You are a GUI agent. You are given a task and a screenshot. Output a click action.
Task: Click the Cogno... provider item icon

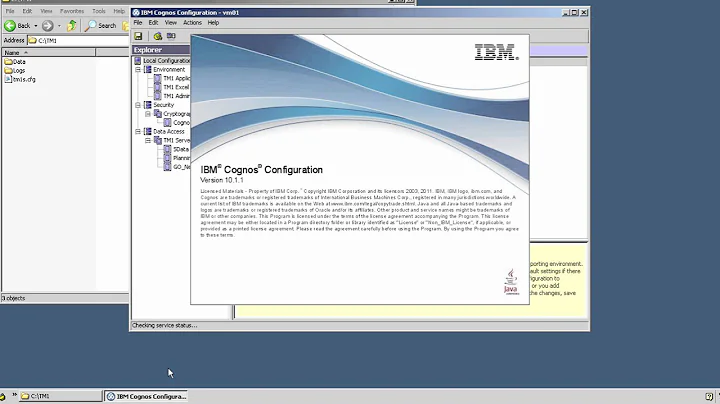168,122
